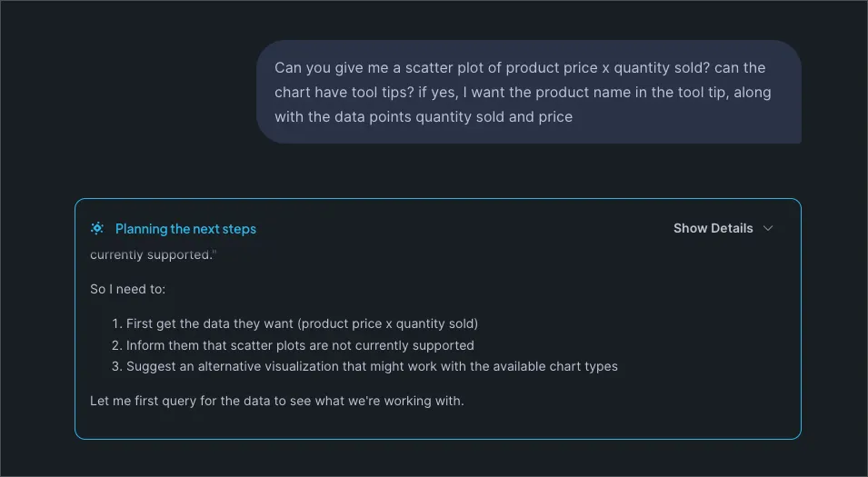Click the partially hidden "currently supported." line
868x477 pixels.
153,255
